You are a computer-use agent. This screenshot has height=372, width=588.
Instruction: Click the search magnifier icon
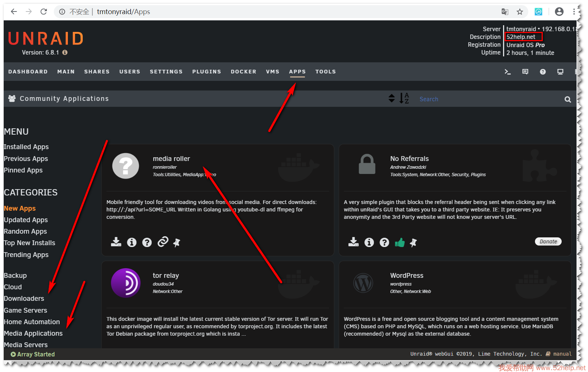pos(568,99)
